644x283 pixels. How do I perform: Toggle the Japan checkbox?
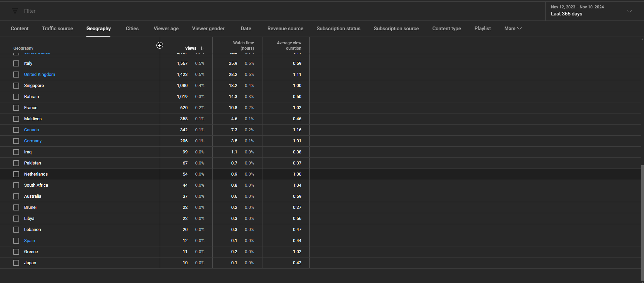point(16,263)
